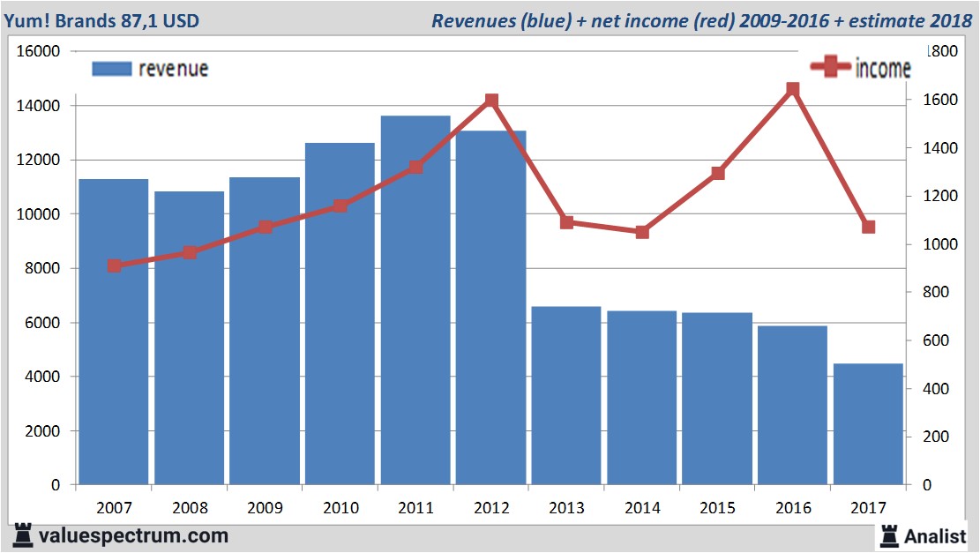The image size is (980, 553).
Task: Click the 2015 revenue bar
Action: click(717, 399)
